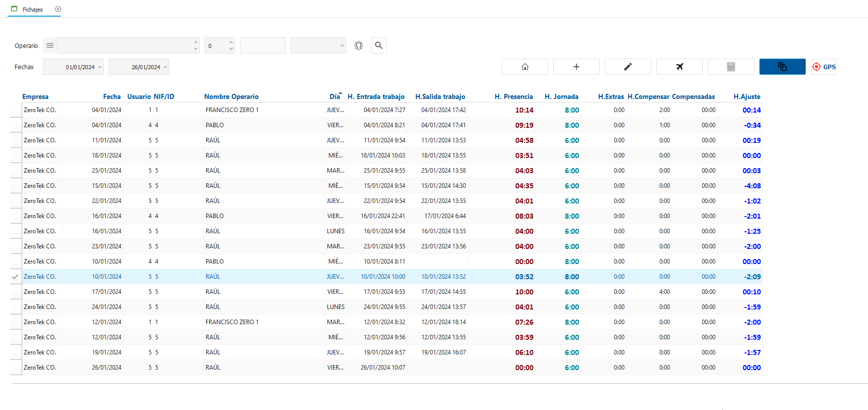Switch to the Fichajes tab
Viewport: 868px width, 410px height.
[33, 10]
